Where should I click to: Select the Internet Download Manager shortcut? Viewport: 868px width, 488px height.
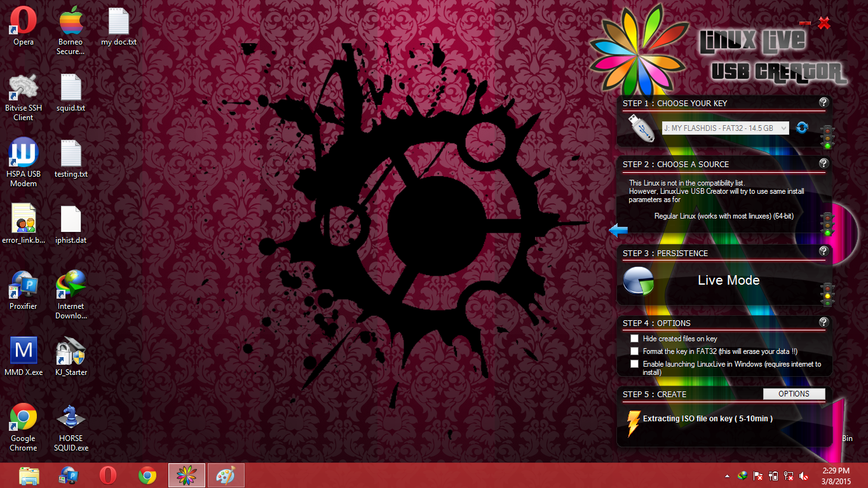(71, 295)
